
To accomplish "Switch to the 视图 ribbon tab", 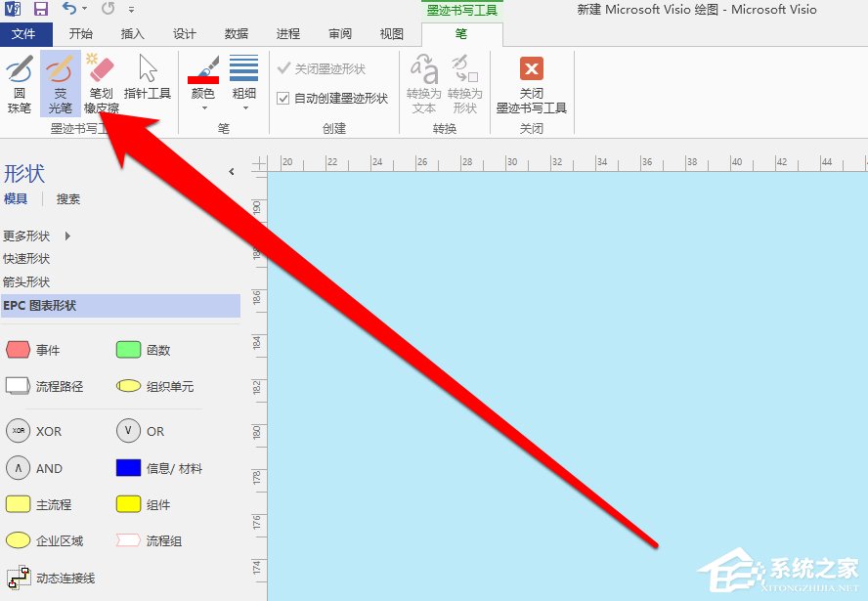I will pyautogui.click(x=391, y=33).
